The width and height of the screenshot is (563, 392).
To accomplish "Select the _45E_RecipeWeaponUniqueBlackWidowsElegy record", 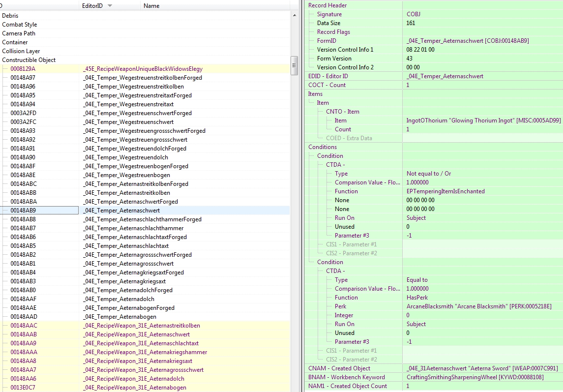I will tap(143, 69).
